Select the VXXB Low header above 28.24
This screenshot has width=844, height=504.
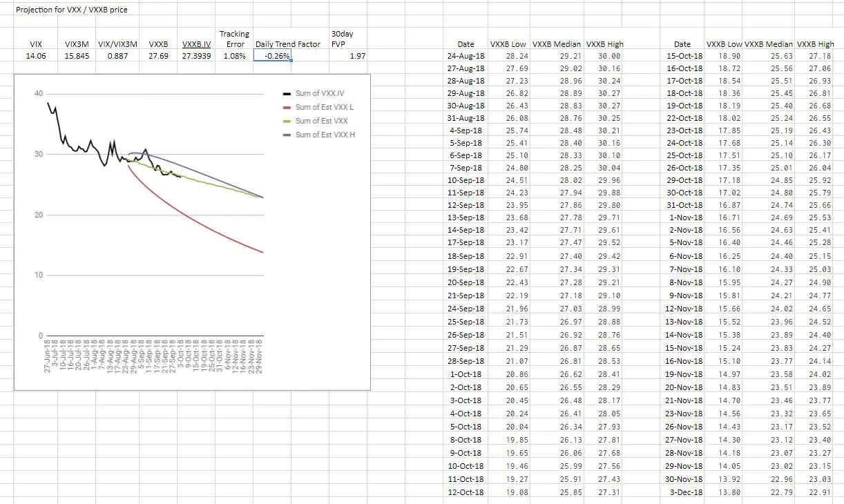pyautogui.click(x=508, y=44)
